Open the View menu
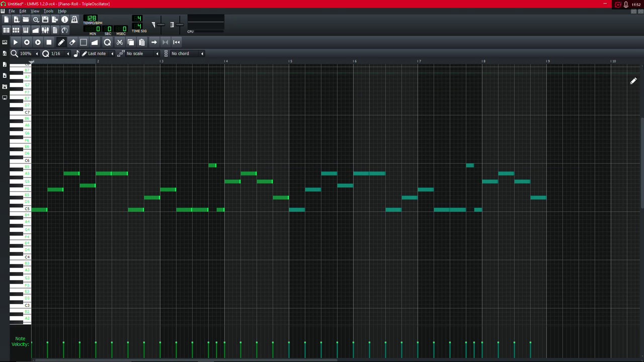Screen dimensions: 644x362 [x=35, y=11]
